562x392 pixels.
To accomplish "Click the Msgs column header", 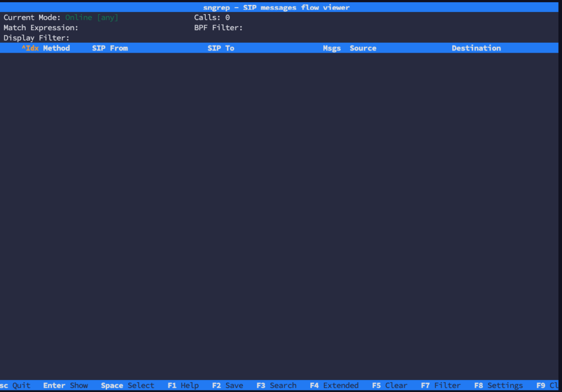I will [332, 48].
